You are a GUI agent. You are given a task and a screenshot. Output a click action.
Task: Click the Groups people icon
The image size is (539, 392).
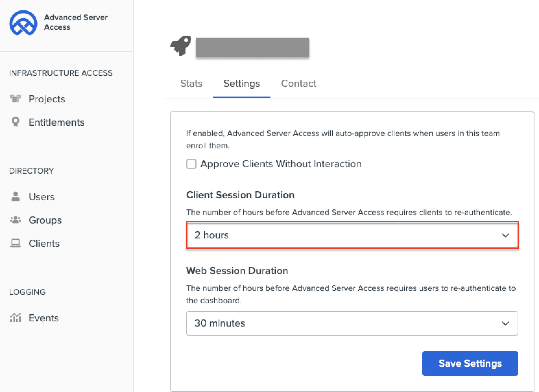coord(15,220)
